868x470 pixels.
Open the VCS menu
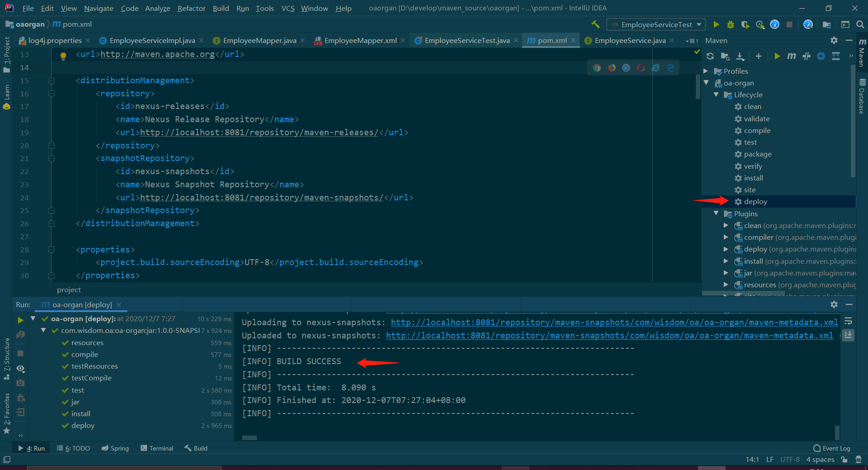click(288, 8)
